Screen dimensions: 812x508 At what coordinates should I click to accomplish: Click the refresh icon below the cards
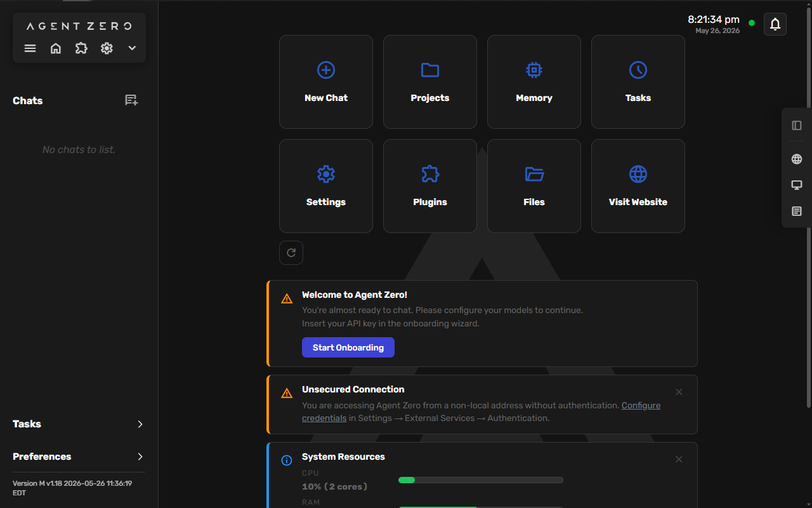tap(291, 253)
